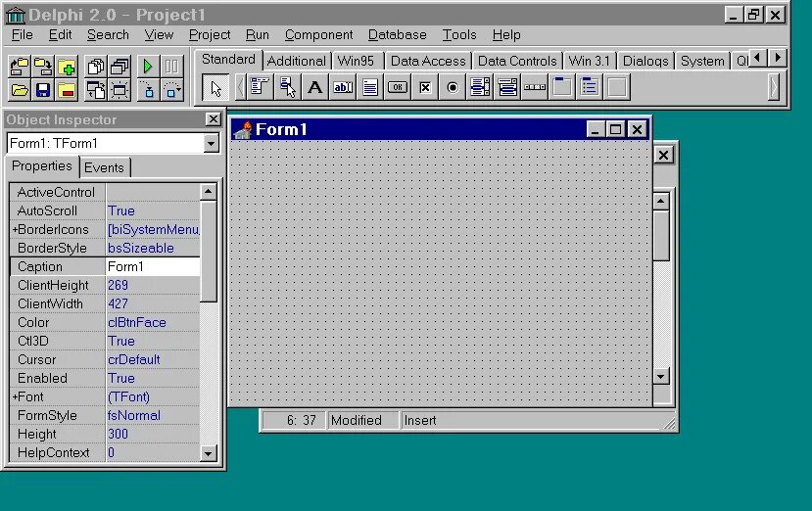
Task: Run the project with green arrow
Action: (x=148, y=67)
